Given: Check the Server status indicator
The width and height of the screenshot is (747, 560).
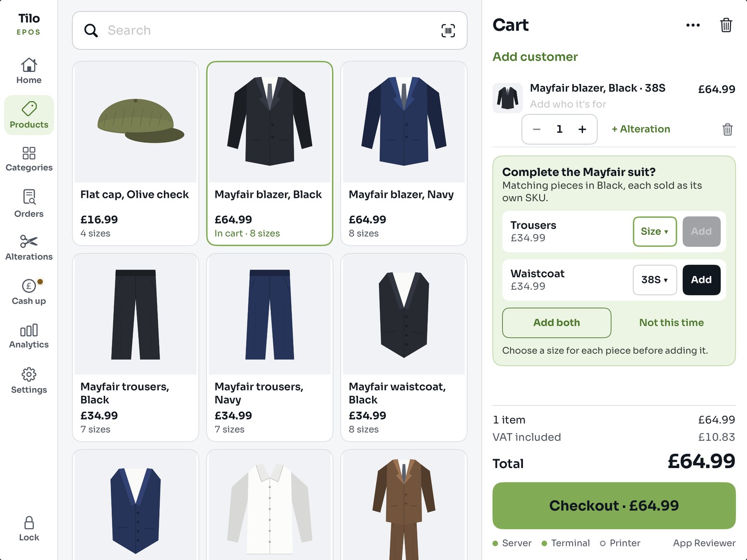Looking at the screenshot, I should 512,543.
